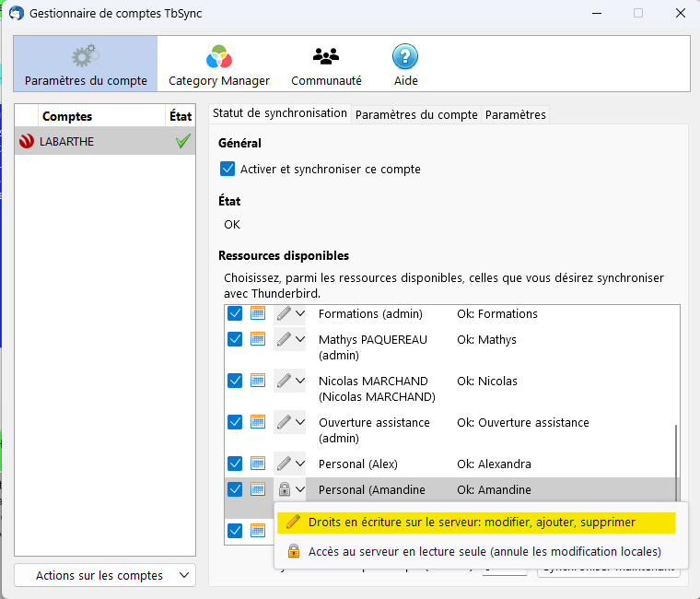Switch to the Paramètres du compte tab

click(x=416, y=115)
